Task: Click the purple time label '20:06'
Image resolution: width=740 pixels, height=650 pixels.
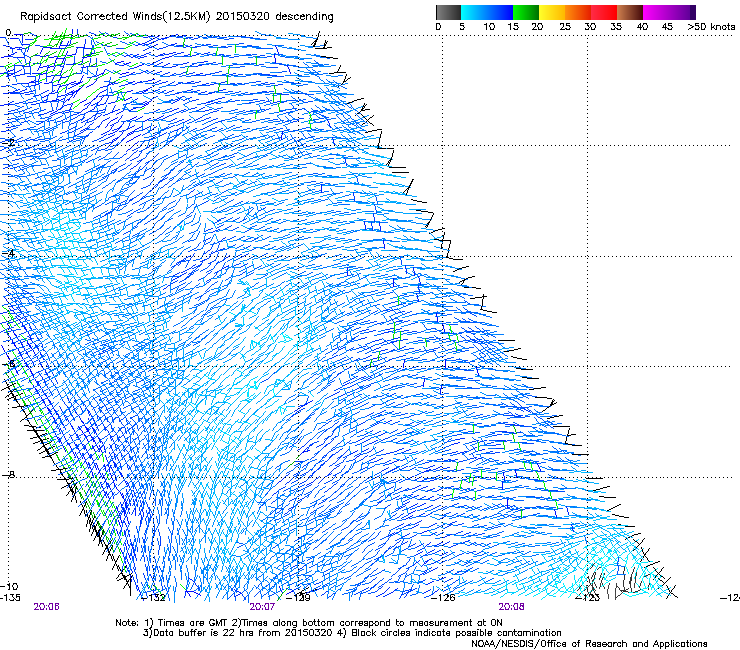Action: tap(46, 607)
